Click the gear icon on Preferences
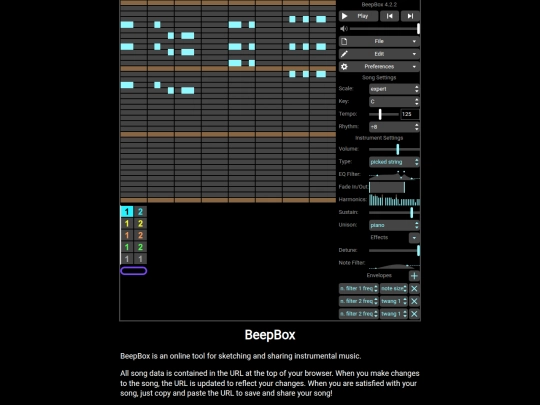Screen dimensions: 540x405 point(344,66)
